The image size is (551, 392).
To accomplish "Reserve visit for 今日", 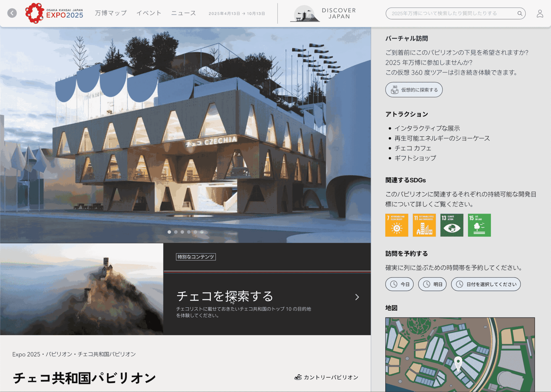I will coord(399,284).
